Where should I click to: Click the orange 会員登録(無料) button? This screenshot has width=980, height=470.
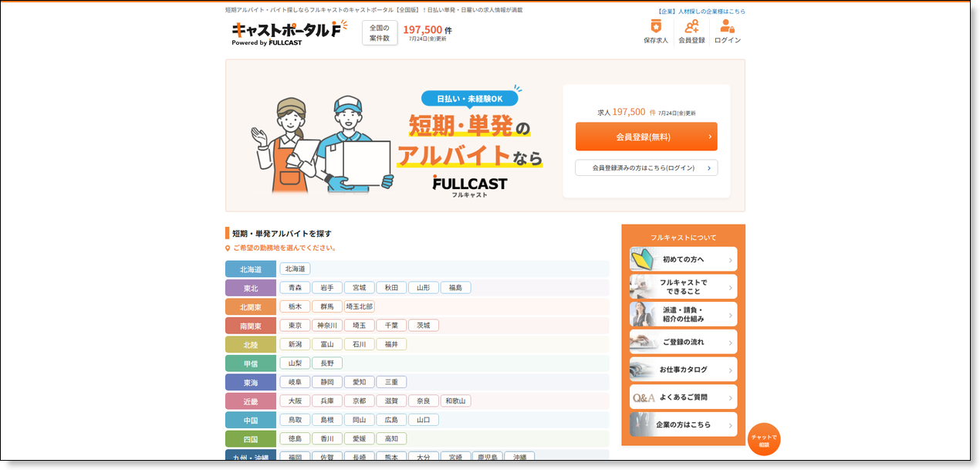pyautogui.click(x=646, y=137)
